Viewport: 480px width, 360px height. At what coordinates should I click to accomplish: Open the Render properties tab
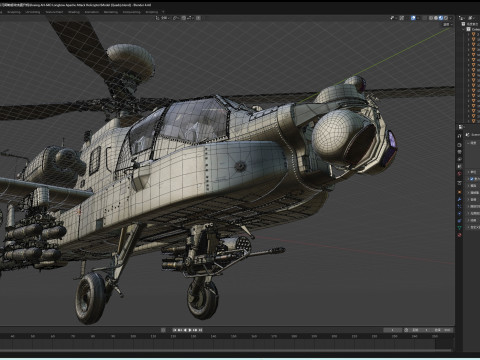click(x=459, y=145)
